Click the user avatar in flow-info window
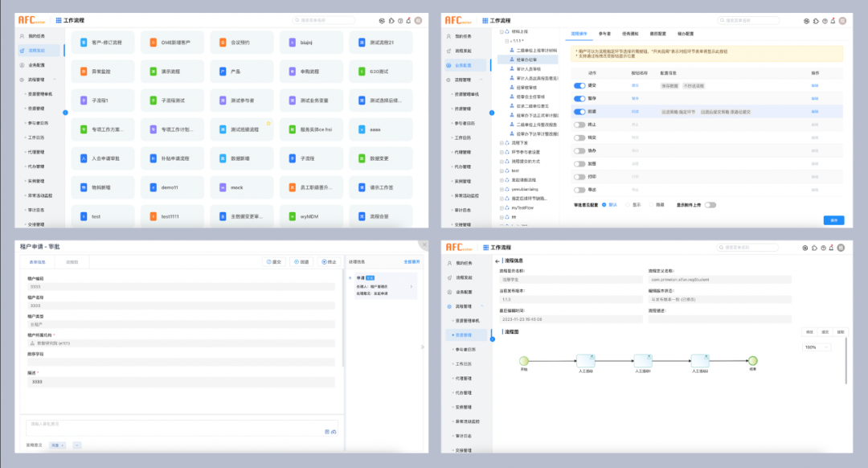868x468 pixels. tap(841, 248)
